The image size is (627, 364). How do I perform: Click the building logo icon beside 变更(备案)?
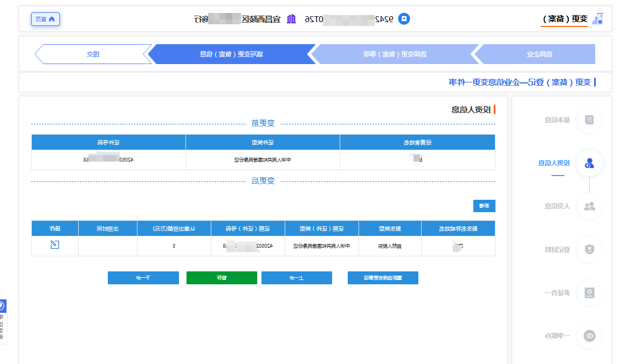[597, 19]
